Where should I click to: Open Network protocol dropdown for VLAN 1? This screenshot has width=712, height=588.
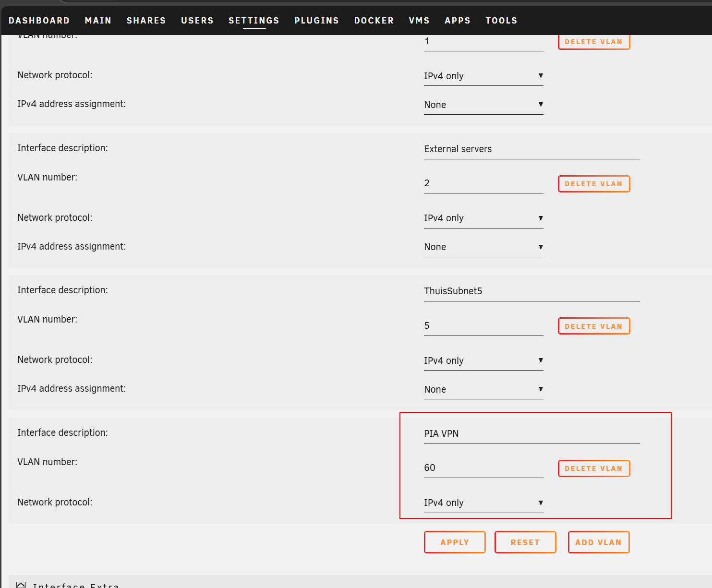(483, 76)
